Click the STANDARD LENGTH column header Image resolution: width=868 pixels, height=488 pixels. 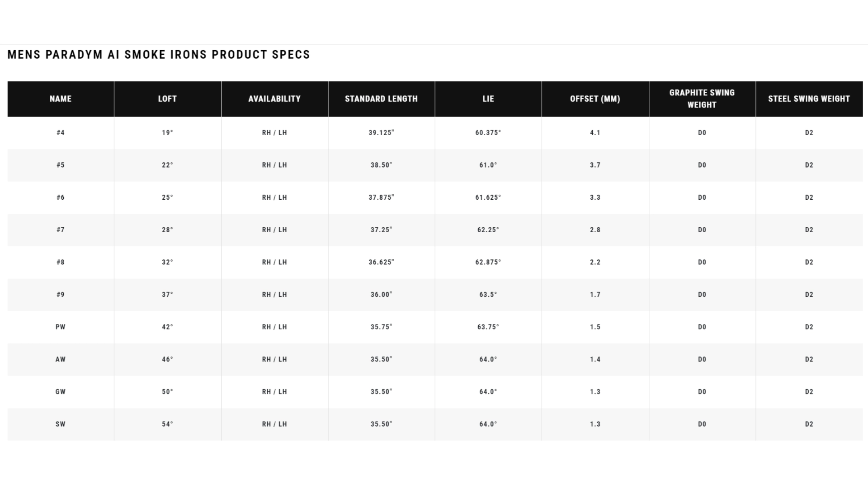tap(381, 99)
